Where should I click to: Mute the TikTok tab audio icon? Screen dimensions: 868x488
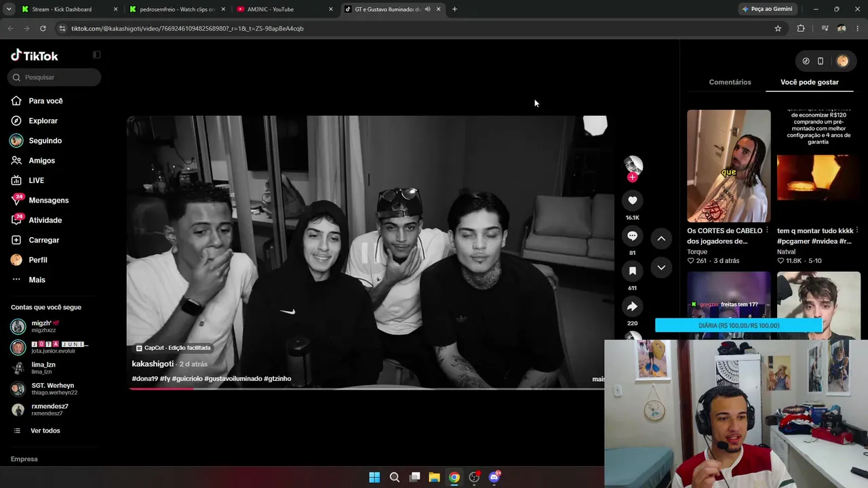pos(427,9)
